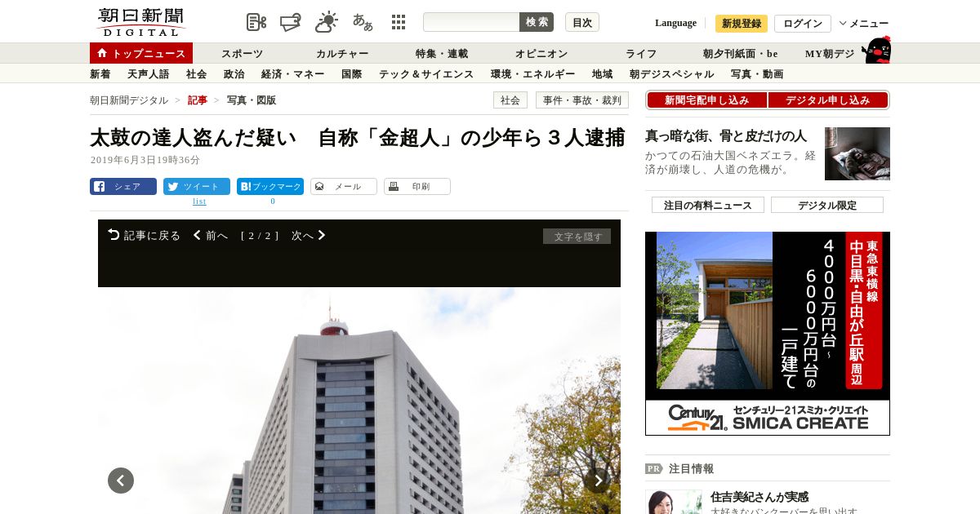Open the スポーツ tab
The height and width of the screenshot is (514, 980).
[x=242, y=53]
